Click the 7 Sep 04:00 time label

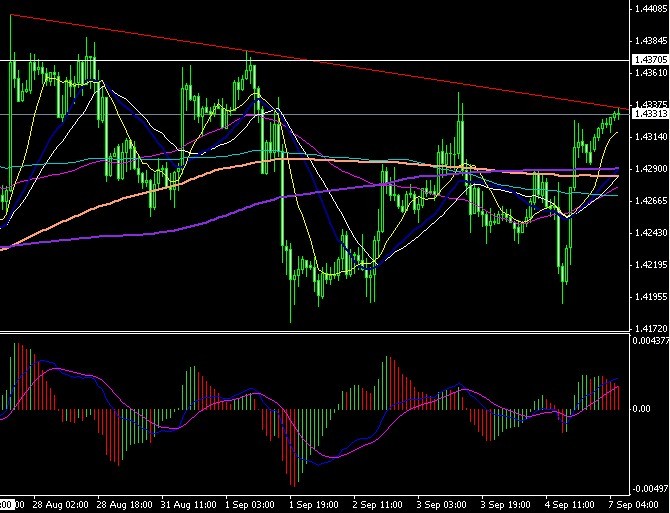tap(634, 504)
